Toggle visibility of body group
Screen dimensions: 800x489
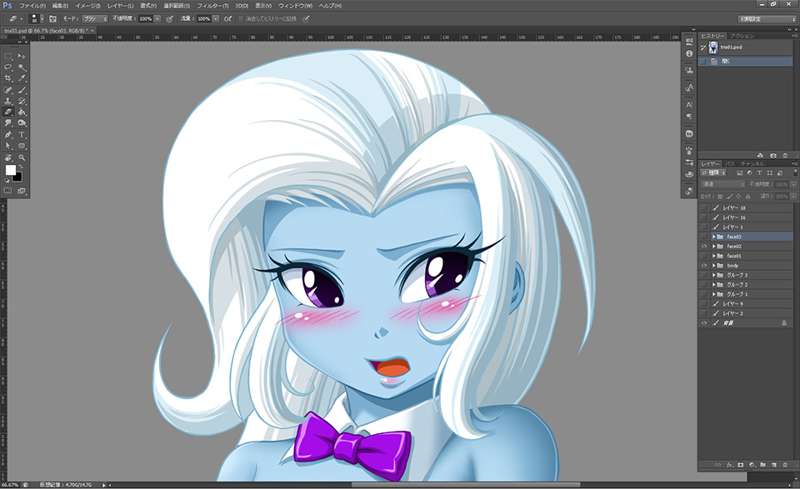point(705,266)
